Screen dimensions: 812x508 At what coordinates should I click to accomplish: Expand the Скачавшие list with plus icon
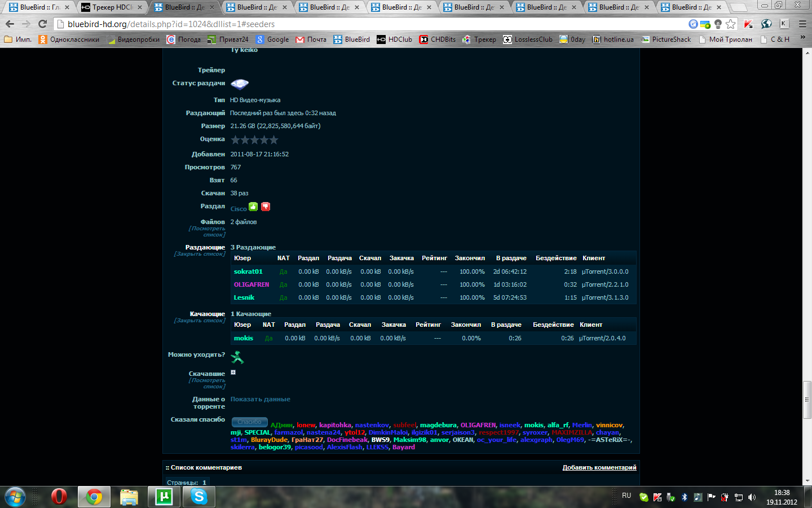tap(233, 372)
